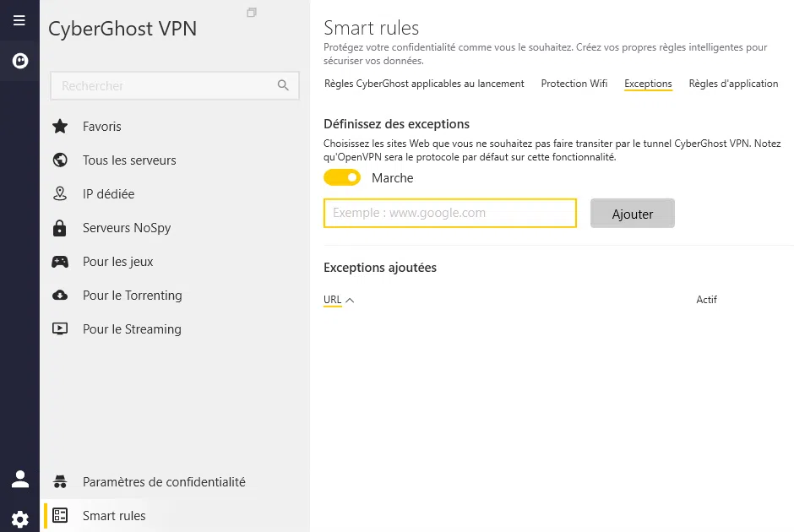
Task: Open Pour le Streaming play icon
Action: pyautogui.click(x=60, y=329)
